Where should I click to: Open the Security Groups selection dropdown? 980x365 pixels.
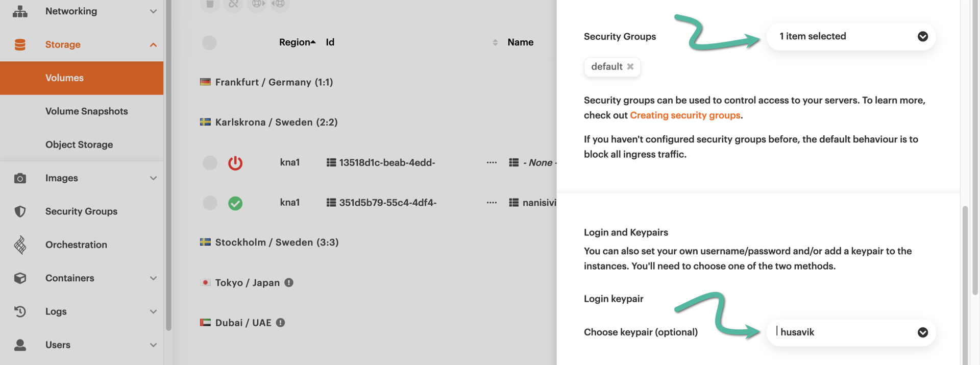pos(850,36)
